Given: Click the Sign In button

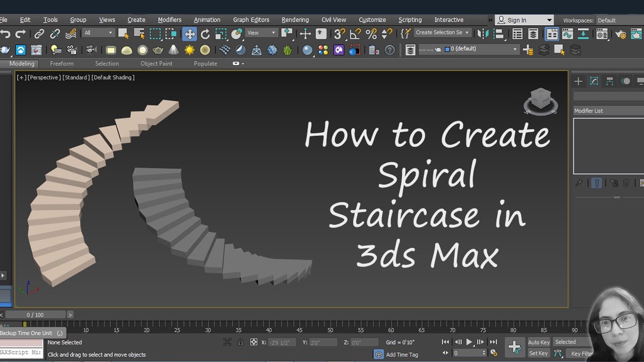Looking at the screenshot, I should 518,20.
